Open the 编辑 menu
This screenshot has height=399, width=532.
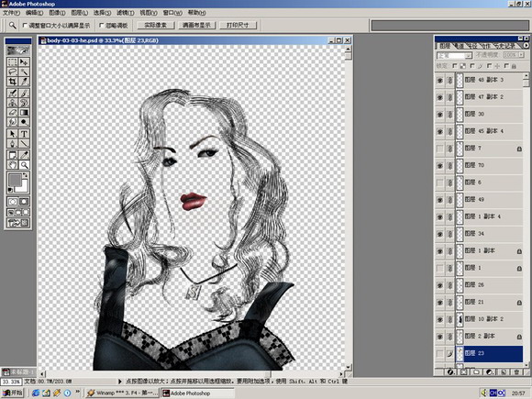tap(34, 13)
